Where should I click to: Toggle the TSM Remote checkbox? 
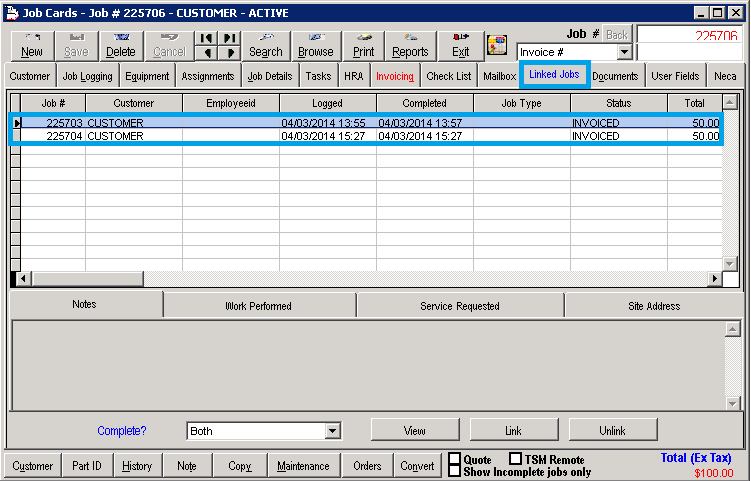[x=516, y=460]
